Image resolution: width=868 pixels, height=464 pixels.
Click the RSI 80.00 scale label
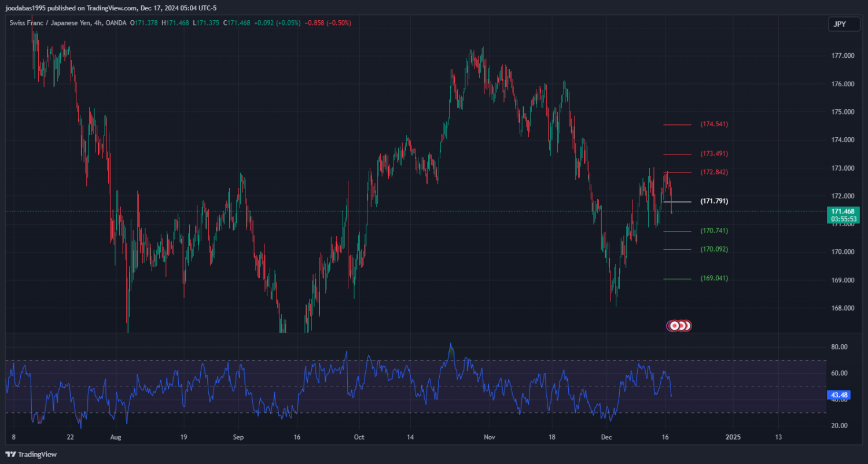840,347
